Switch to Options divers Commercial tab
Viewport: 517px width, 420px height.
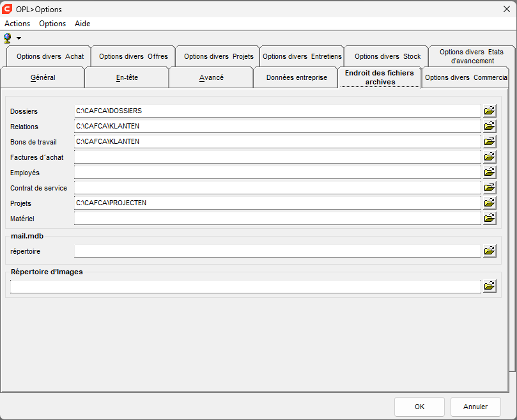[x=465, y=77]
